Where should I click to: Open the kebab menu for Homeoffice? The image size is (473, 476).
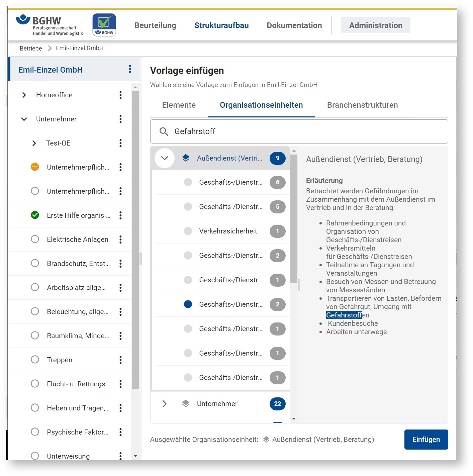coord(120,95)
